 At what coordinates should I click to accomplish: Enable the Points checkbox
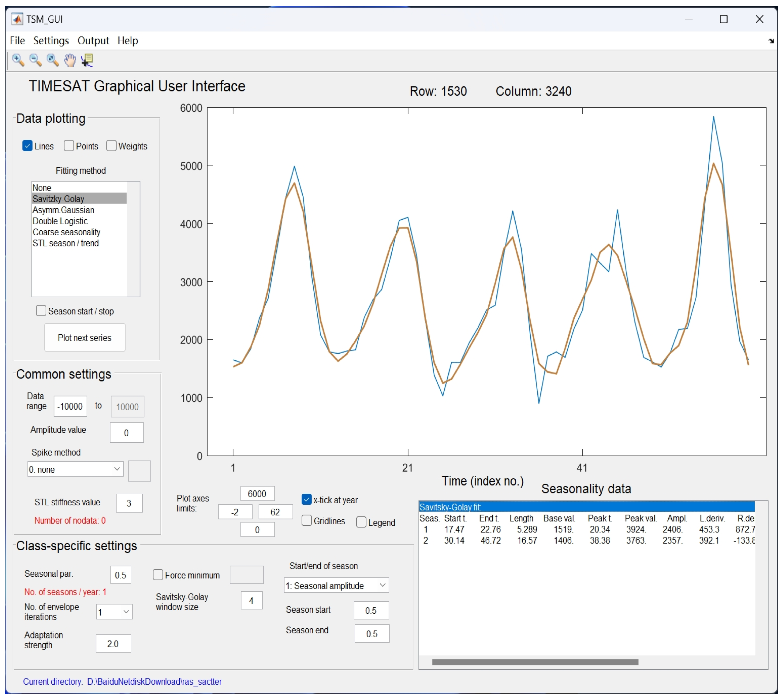point(69,146)
